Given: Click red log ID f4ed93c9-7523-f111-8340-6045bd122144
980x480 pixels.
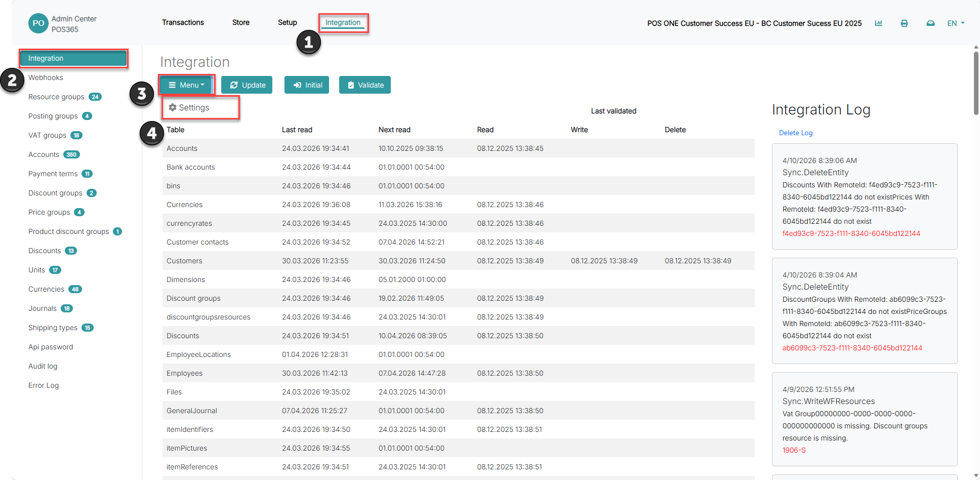Looking at the screenshot, I should point(851,233).
